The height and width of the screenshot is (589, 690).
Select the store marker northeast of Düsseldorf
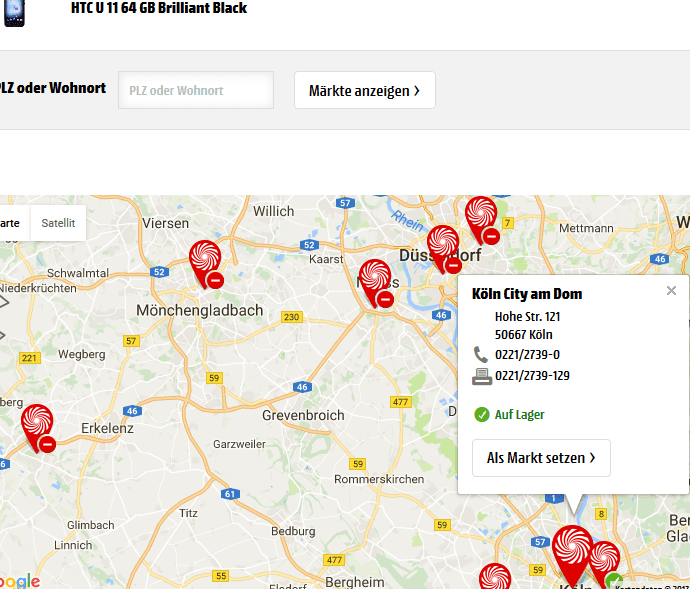point(482,220)
